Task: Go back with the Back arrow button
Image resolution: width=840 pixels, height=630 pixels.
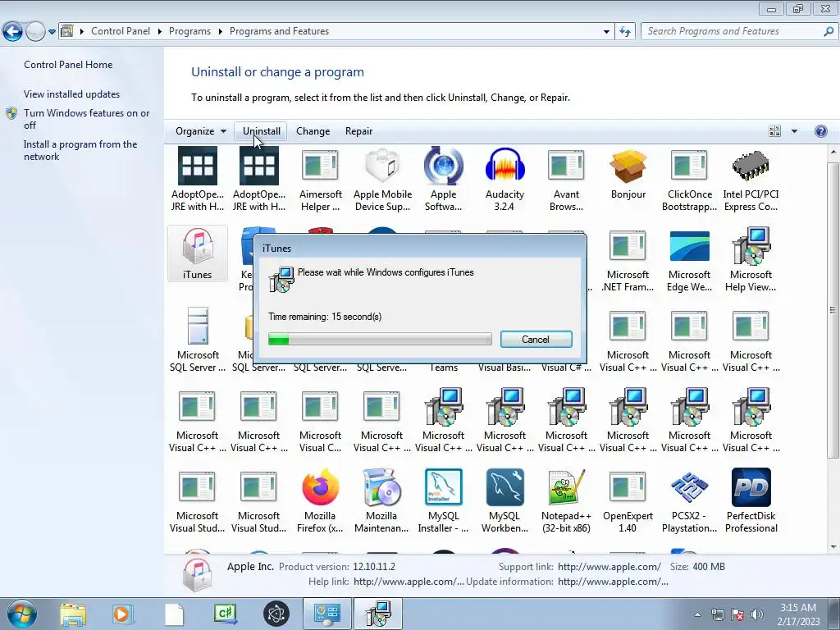Action: 13,32
